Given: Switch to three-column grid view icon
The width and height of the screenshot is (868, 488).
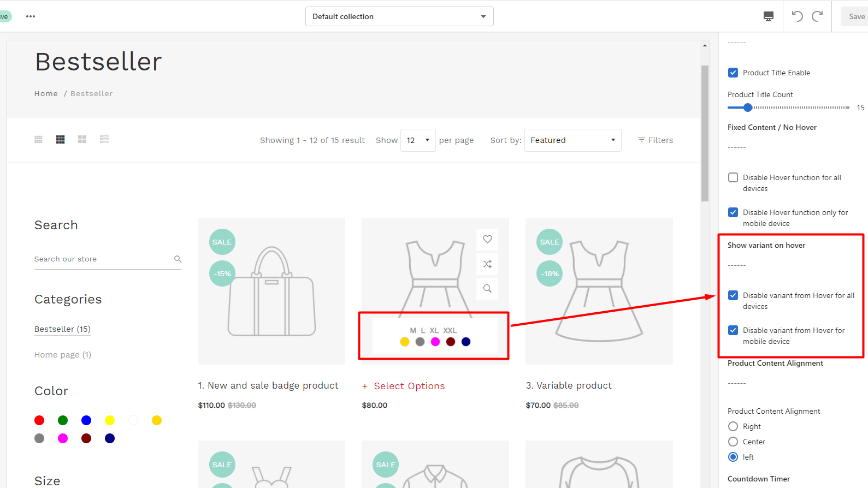Looking at the screenshot, I should click(60, 140).
